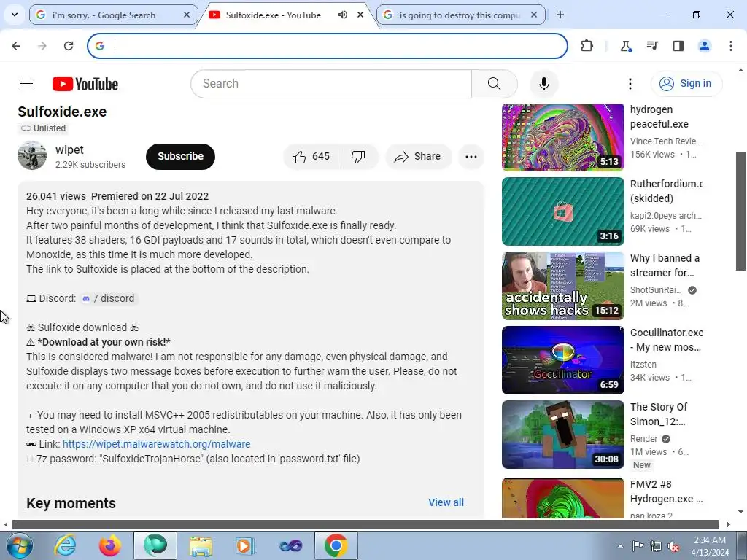Open the Discord link in description
This screenshot has width=747, height=560.
108,298
